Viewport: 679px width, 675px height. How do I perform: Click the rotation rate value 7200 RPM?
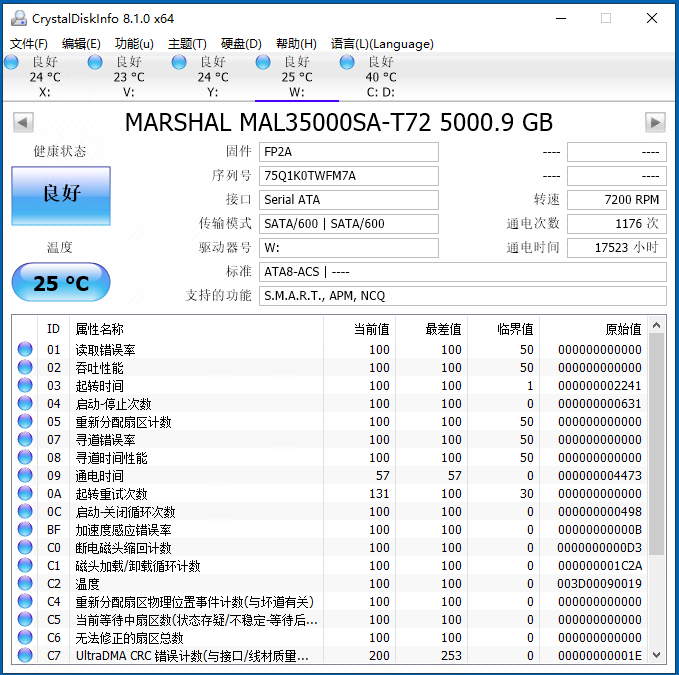(617, 200)
